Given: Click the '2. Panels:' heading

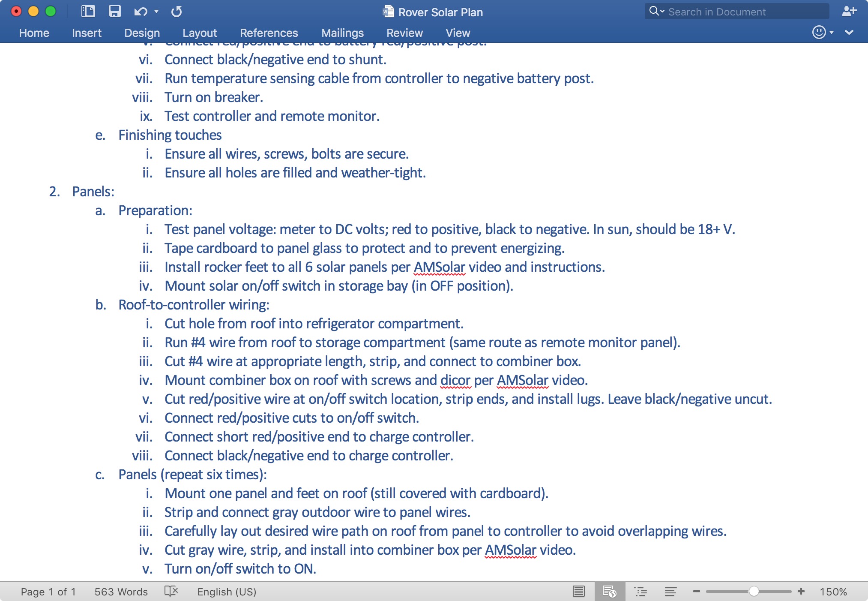Looking at the screenshot, I should coord(82,192).
